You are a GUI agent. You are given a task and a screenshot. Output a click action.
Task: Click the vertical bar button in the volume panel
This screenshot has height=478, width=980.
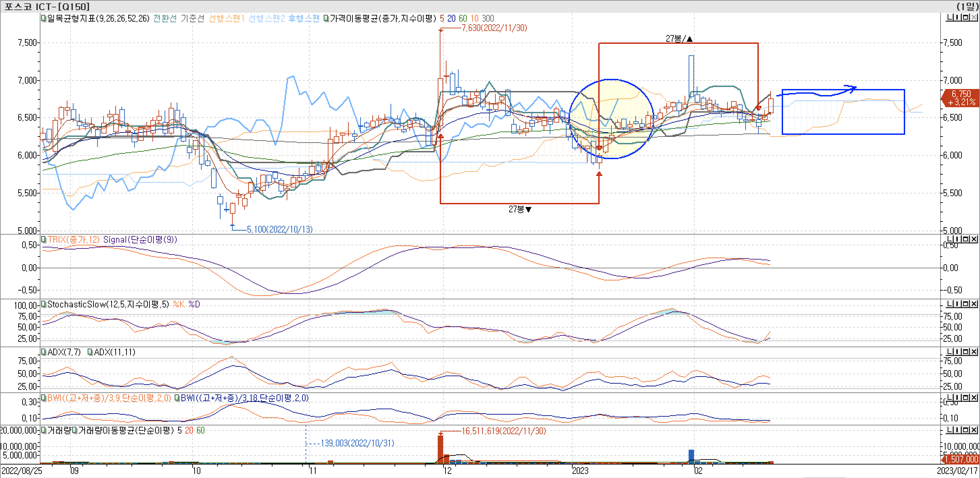pyautogui.click(x=957, y=430)
